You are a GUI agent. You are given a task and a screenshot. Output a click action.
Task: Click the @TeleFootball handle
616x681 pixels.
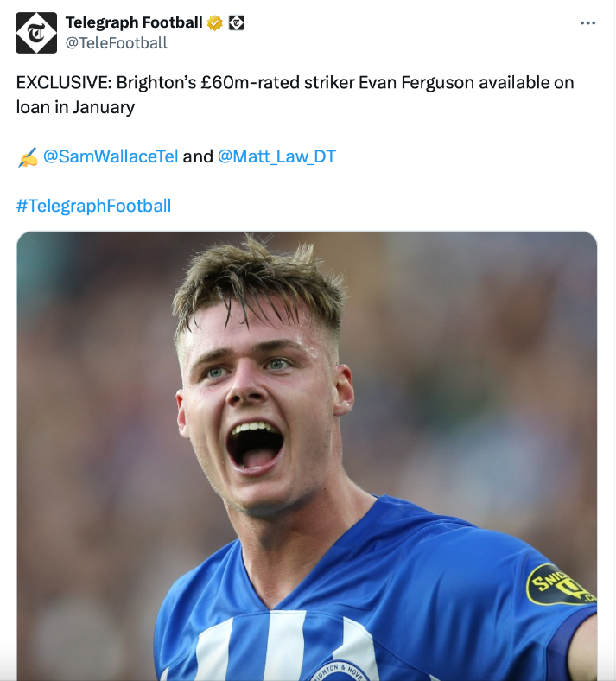pyautogui.click(x=117, y=43)
